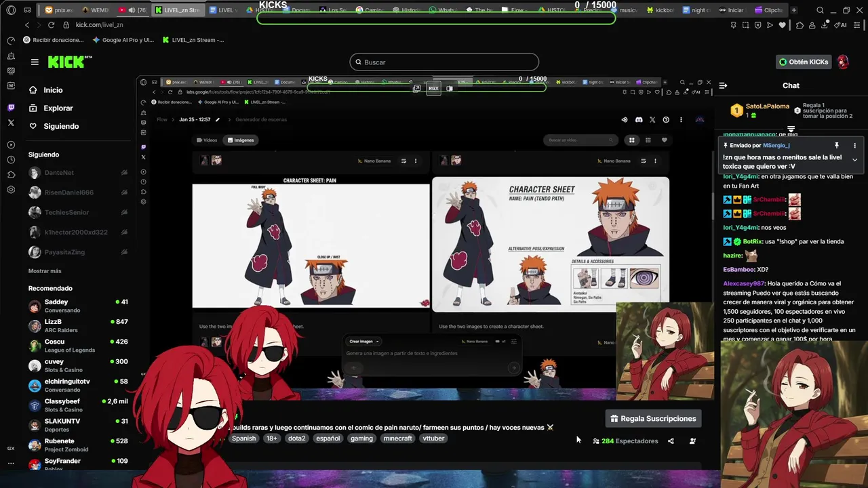Click the heart icon in browser toolbar
This screenshot has height=488, width=868.
pyautogui.click(x=782, y=25)
